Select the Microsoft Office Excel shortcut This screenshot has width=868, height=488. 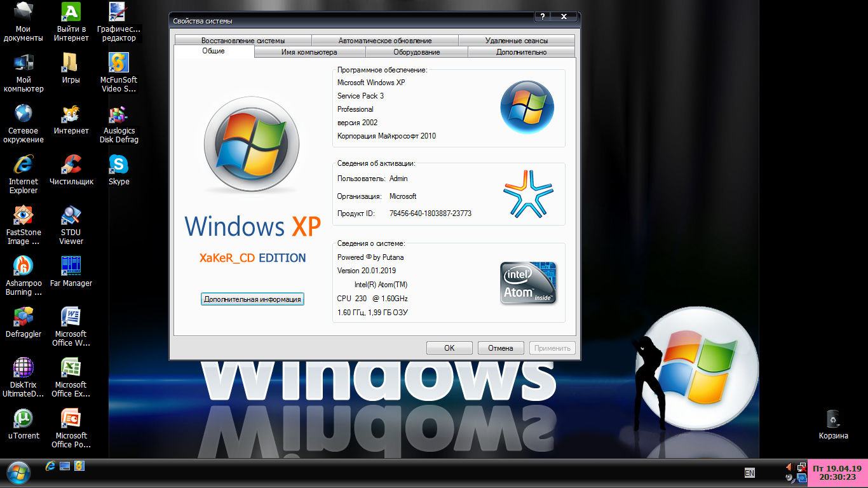[71, 378]
